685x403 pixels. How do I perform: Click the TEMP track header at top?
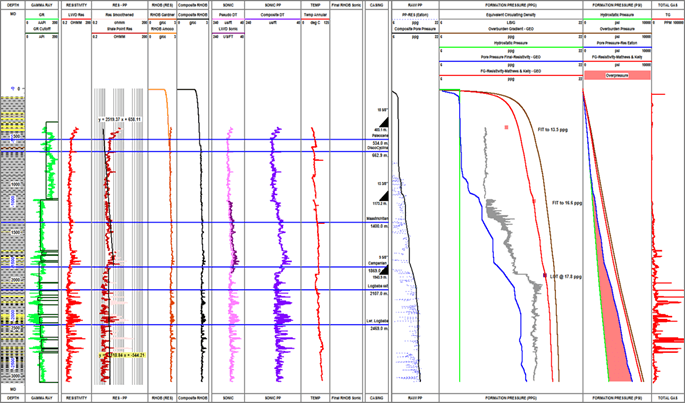(315, 5)
